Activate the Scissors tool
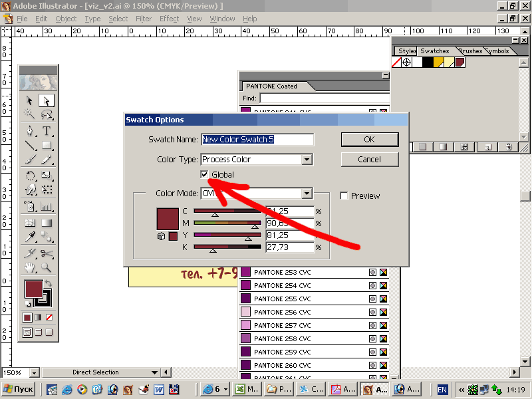 pyautogui.click(x=47, y=253)
